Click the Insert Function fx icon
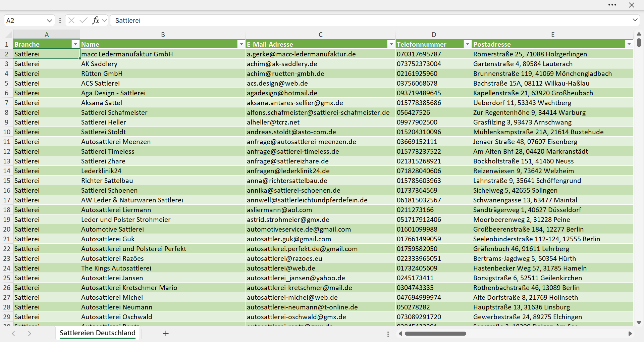The height and width of the screenshot is (342, 644). coord(96,20)
